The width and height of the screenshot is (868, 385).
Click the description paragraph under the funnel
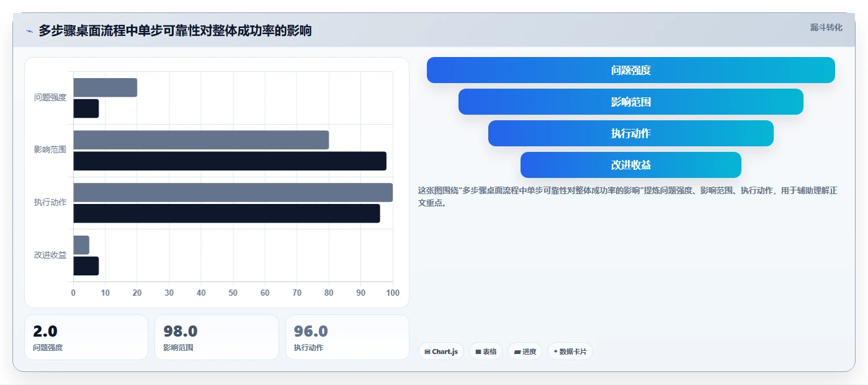coord(628,197)
